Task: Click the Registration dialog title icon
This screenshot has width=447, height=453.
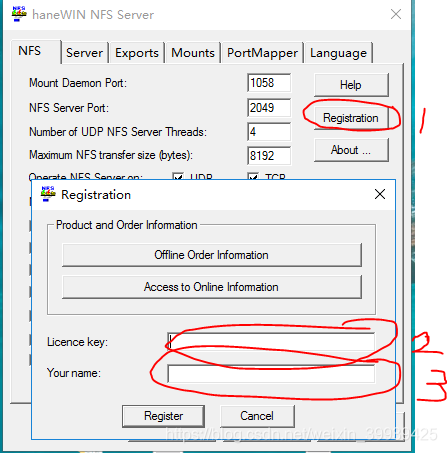Action: pyautogui.click(x=48, y=194)
